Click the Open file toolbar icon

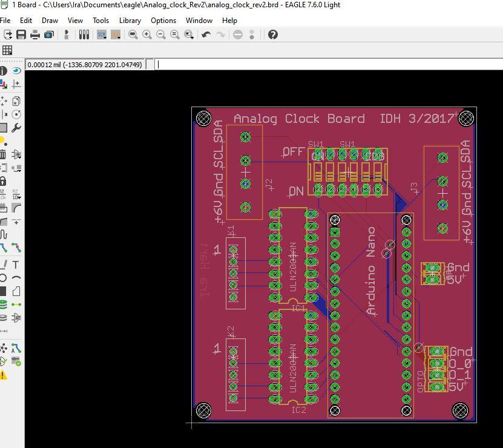(x=7, y=35)
